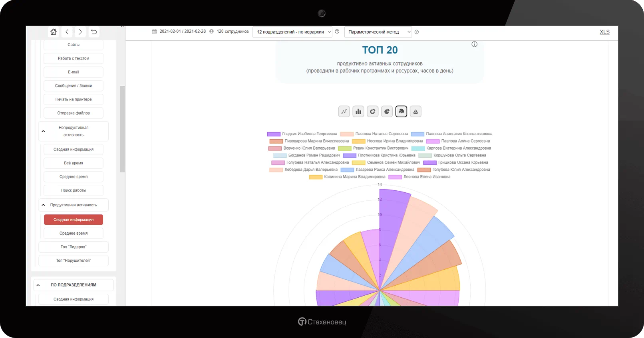Open the Поиск работы item
Screen dimensions: 644x338
click(x=74, y=190)
